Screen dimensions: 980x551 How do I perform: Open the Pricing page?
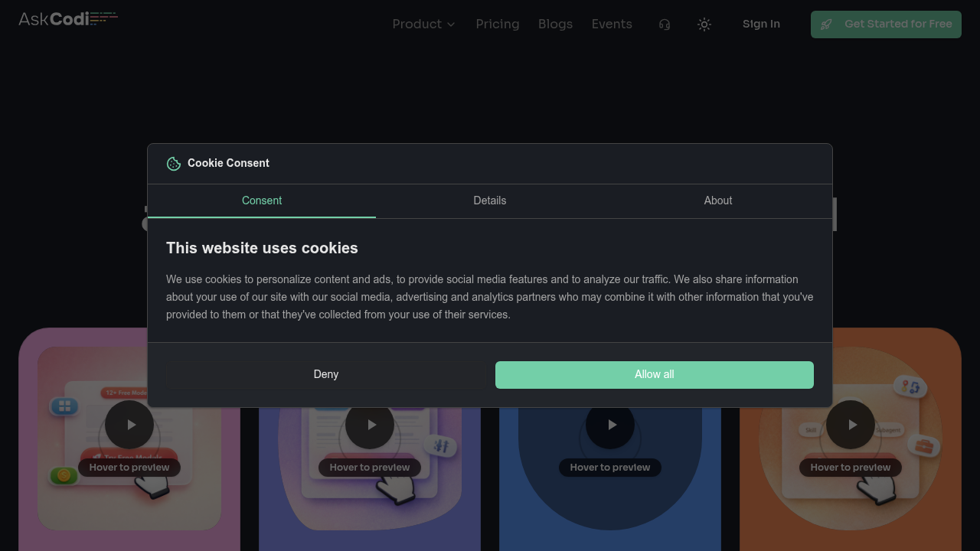click(498, 24)
